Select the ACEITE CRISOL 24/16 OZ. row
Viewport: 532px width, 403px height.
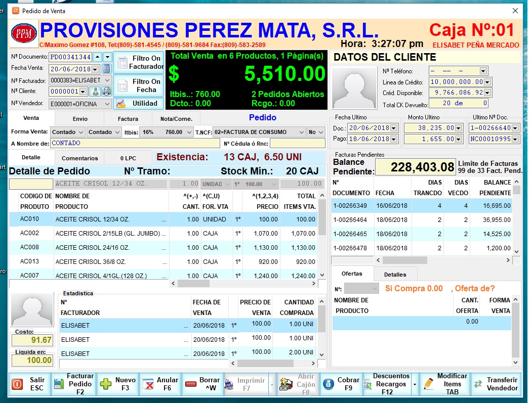pos(110,248)
